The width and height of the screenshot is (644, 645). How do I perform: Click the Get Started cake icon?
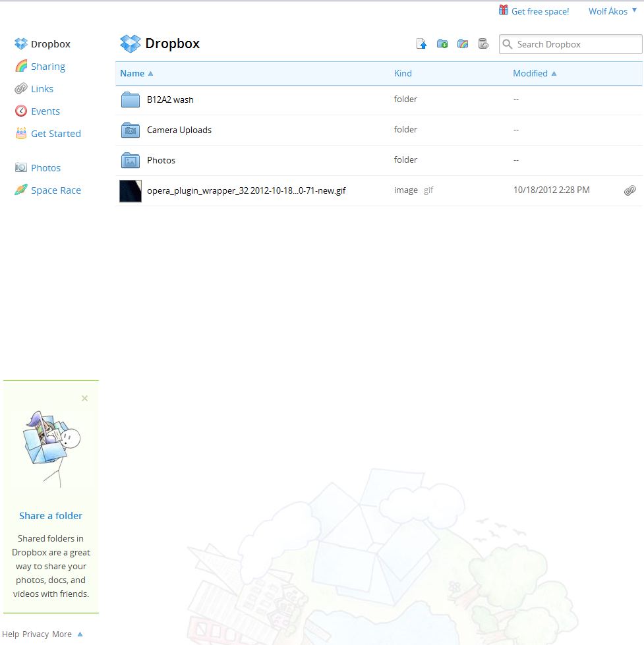coord(21,133)
